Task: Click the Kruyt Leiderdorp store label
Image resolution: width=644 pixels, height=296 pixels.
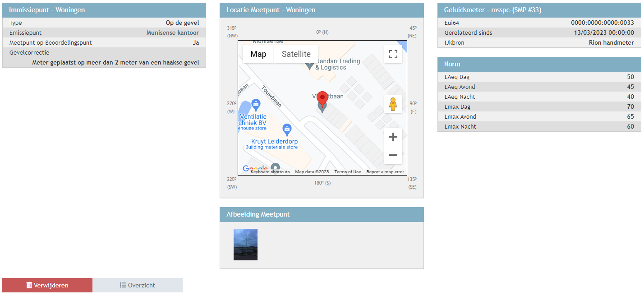Action: [271, 142]
